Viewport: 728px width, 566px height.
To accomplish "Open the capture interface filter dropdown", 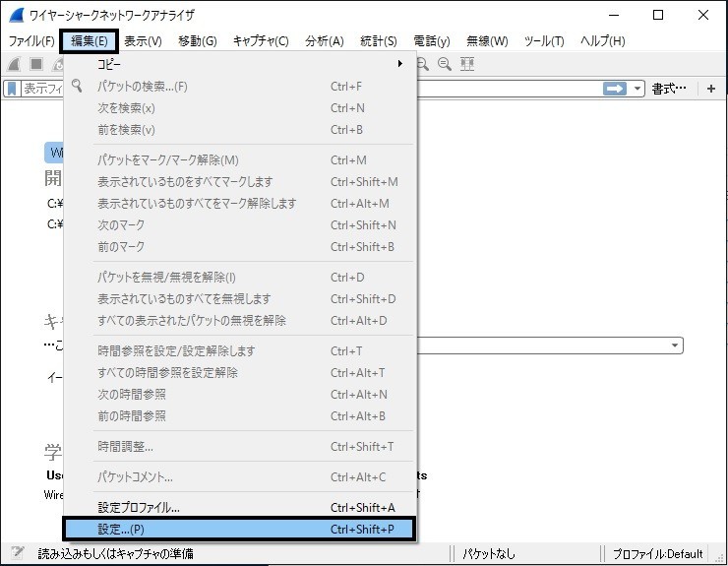I will (675, 346).
